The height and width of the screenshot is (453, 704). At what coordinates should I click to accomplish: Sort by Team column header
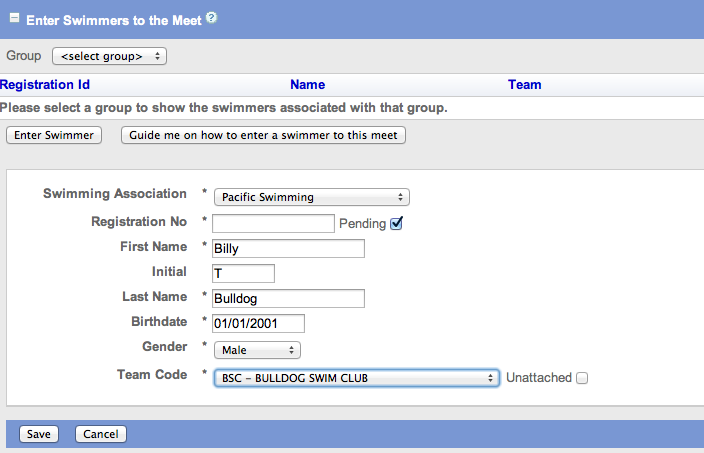[524, 85]
